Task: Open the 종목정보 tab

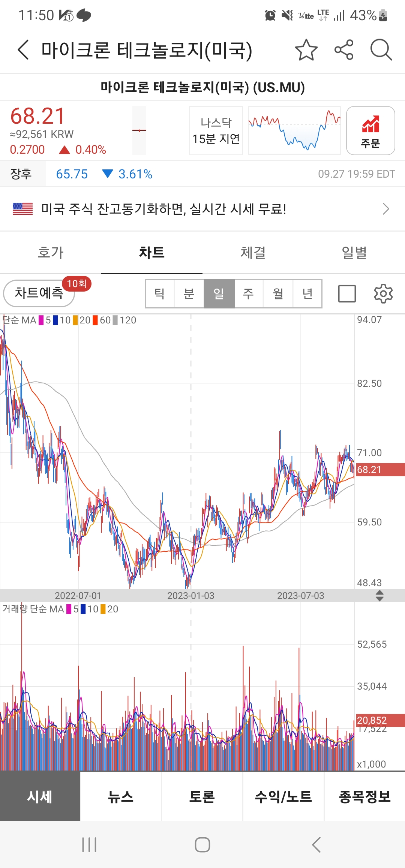Action: pos(365,796)
